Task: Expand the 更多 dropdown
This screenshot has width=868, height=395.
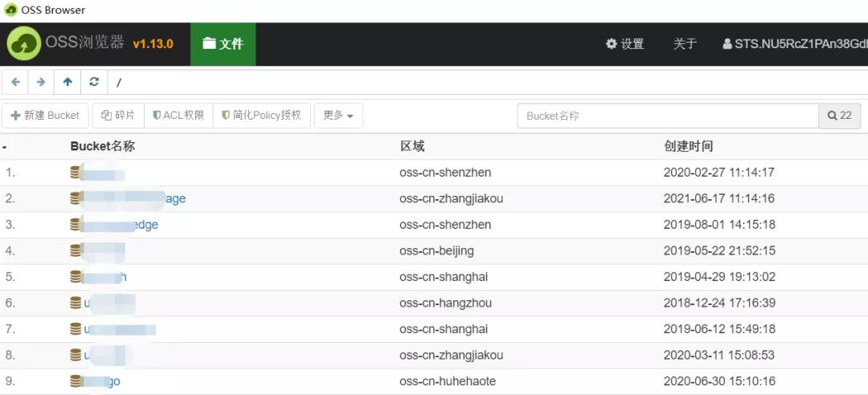Action: pos(338,115)
